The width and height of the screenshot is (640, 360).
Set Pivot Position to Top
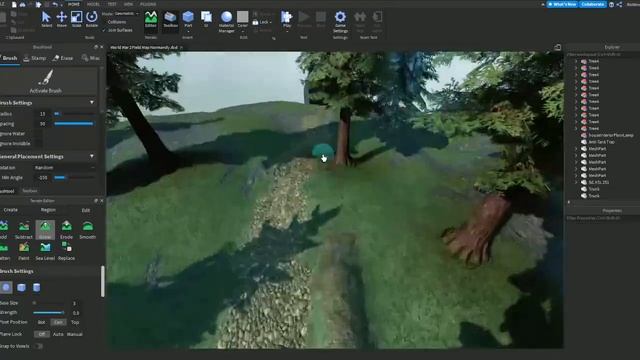tap(75, 322)
